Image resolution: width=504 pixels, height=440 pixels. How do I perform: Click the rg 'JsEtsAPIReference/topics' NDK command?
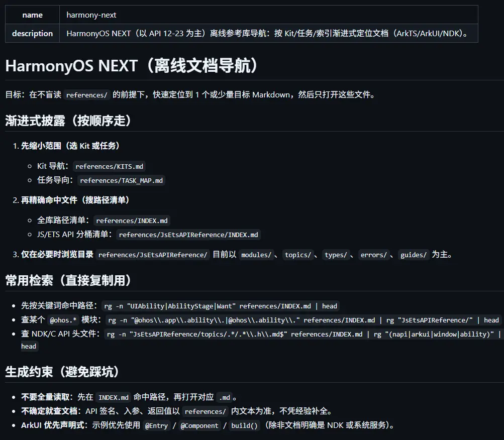(304, 335)
